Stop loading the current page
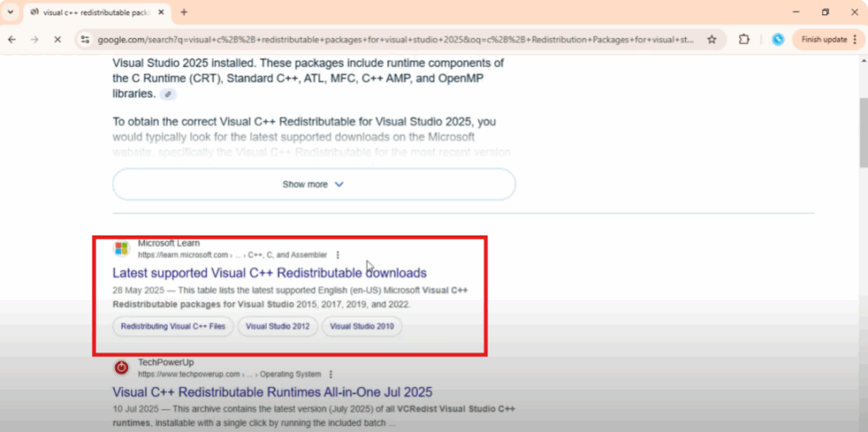The image size is (868, 432). tap(57, 39)
